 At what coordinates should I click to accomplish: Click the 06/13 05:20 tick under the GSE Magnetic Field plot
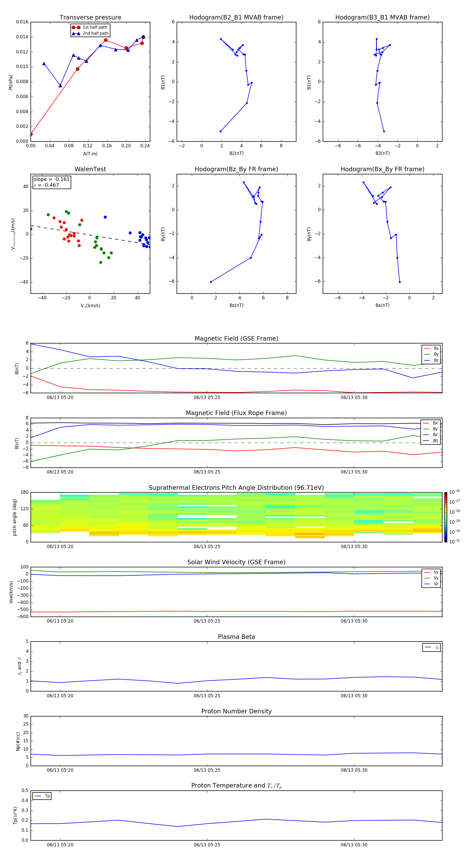(60, 398)
